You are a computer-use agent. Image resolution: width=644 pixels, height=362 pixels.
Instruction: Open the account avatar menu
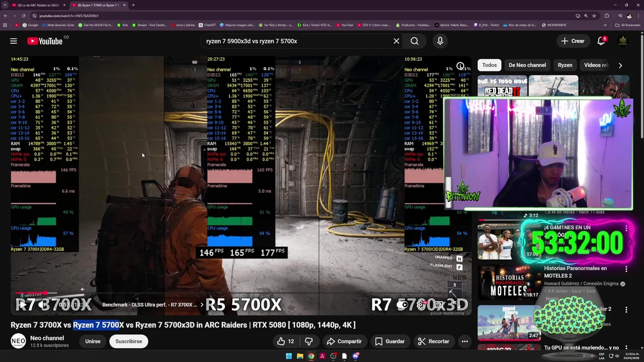point(623,41)
